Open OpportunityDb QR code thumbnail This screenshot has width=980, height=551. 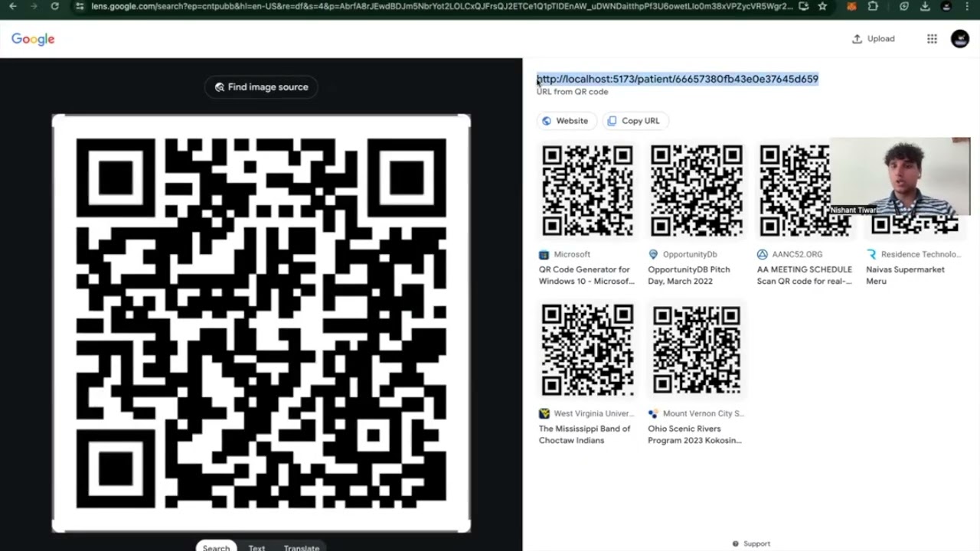[x=696, y=191]
